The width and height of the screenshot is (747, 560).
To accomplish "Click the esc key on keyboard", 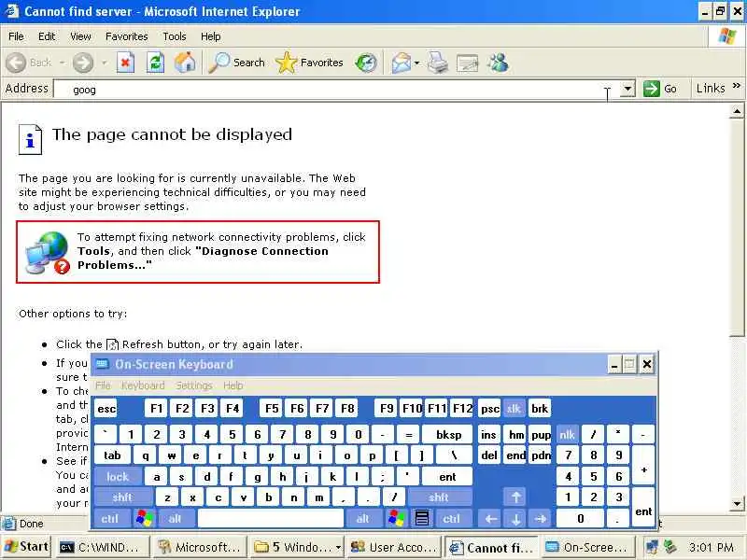I will point(106,409).
